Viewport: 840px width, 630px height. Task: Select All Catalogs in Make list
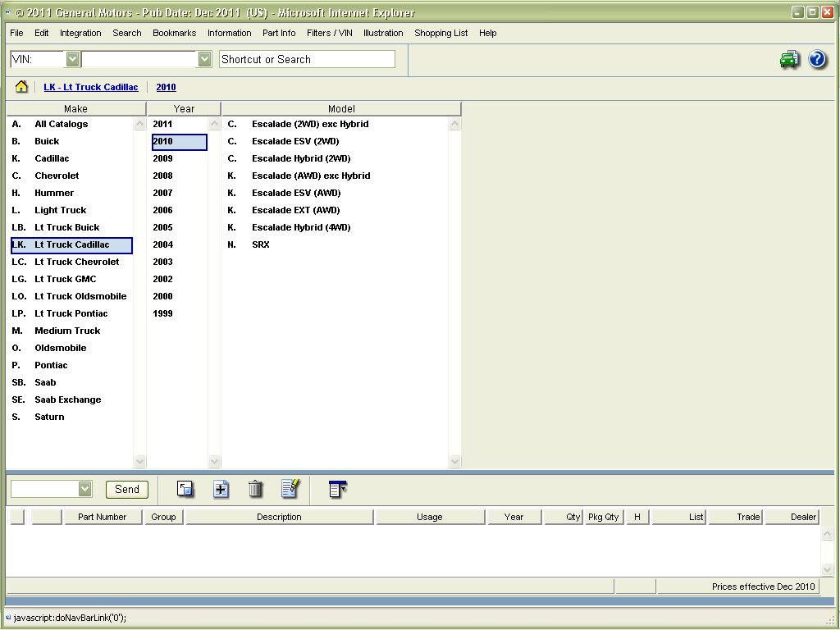[71, 124]
